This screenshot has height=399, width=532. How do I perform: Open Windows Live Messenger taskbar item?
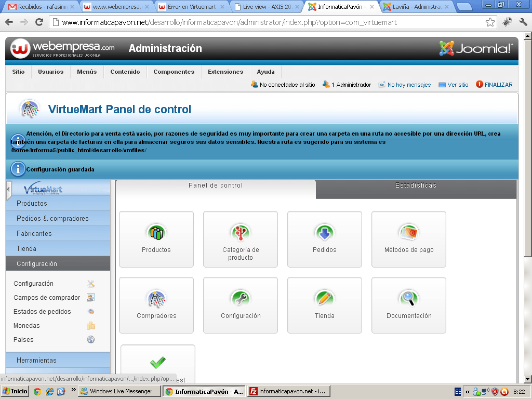pos(119,391)
